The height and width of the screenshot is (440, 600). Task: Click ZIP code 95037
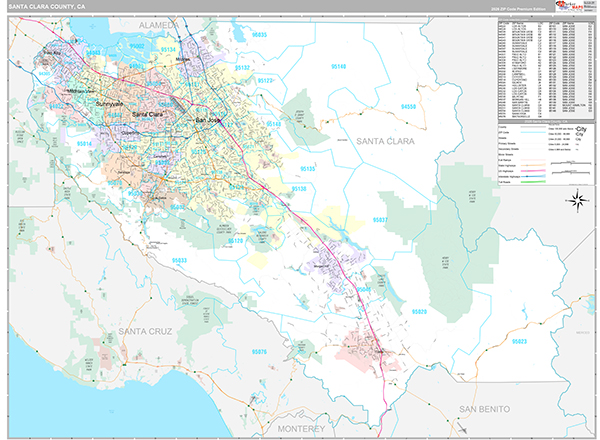point(380,220)
